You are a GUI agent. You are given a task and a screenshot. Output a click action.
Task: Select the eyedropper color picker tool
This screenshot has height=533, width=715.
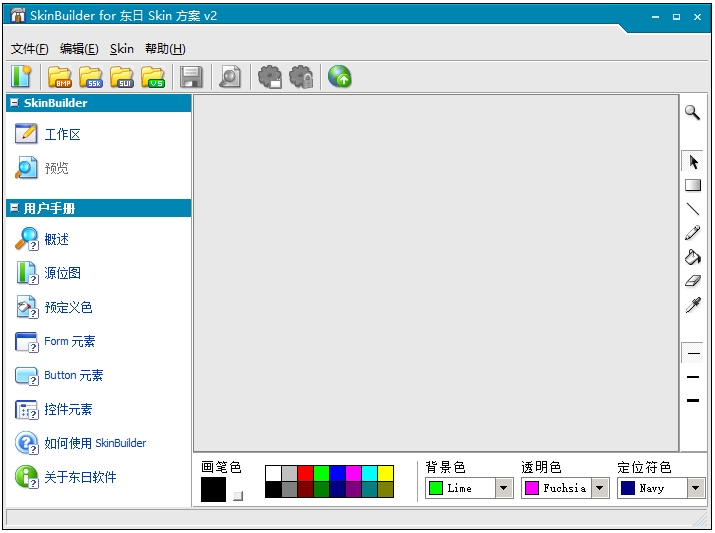point(693,305)
